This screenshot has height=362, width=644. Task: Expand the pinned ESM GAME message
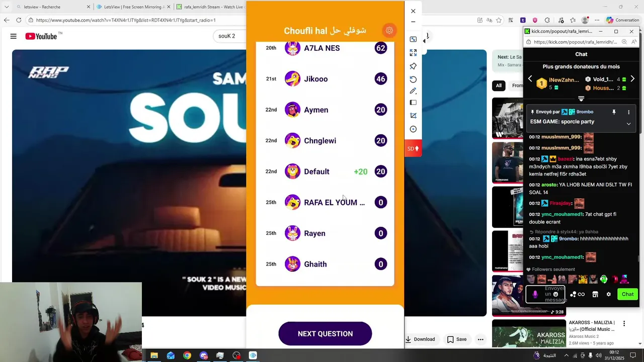pos(628,124)
